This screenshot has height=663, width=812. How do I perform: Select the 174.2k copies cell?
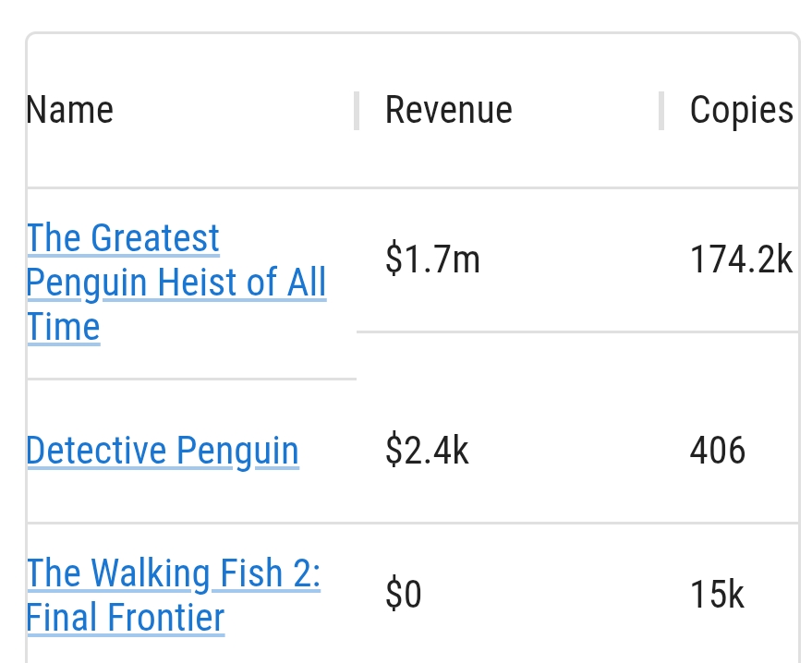[x=741, y=259]
